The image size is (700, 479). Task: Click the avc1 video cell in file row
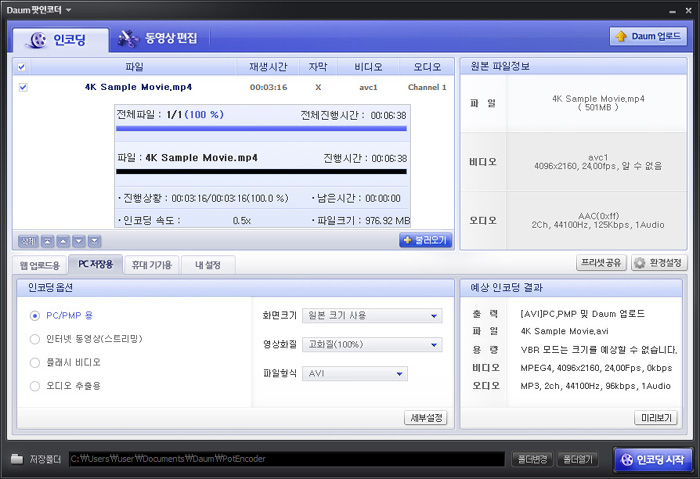pyautogui.click(x=368, y=87)
